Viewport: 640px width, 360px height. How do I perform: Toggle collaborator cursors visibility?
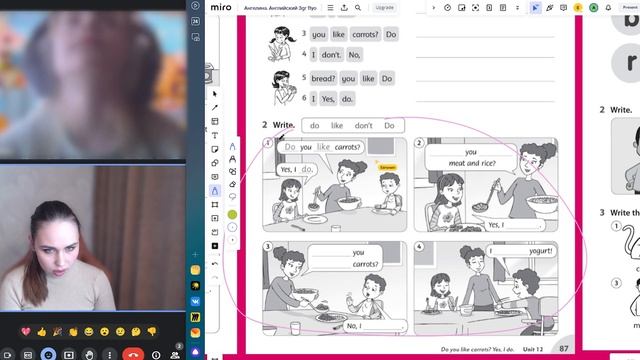point(535,7)
